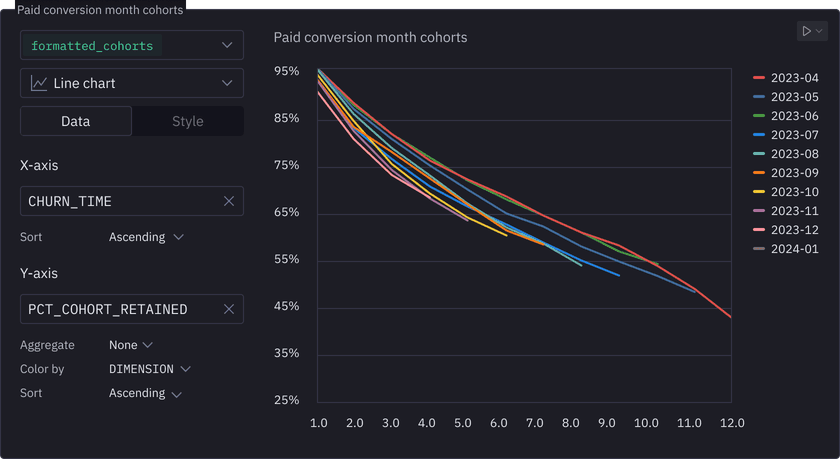Open the Aggregate None dropdown

tap(130, 345)
